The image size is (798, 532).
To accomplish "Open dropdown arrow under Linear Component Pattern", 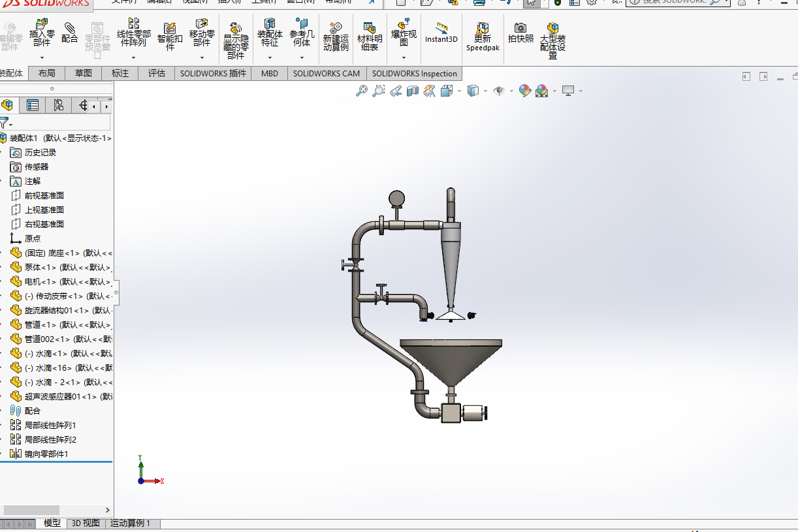I will click(x=133, y=57).
